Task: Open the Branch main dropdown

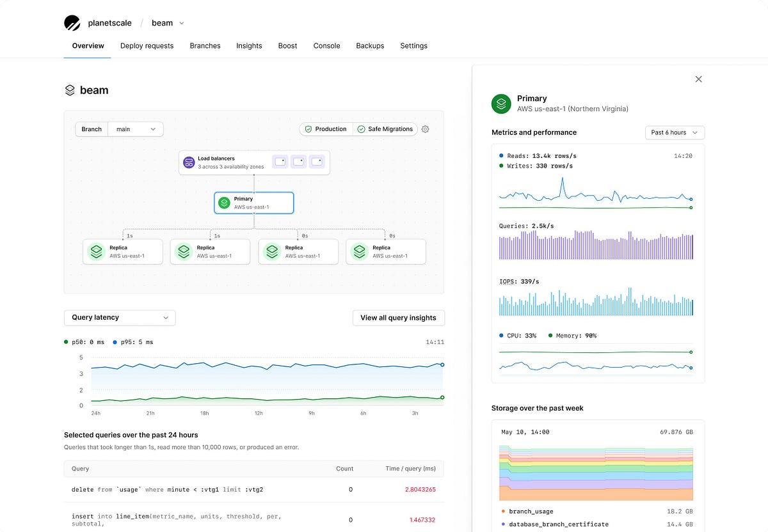Action: tap(135, 129)
